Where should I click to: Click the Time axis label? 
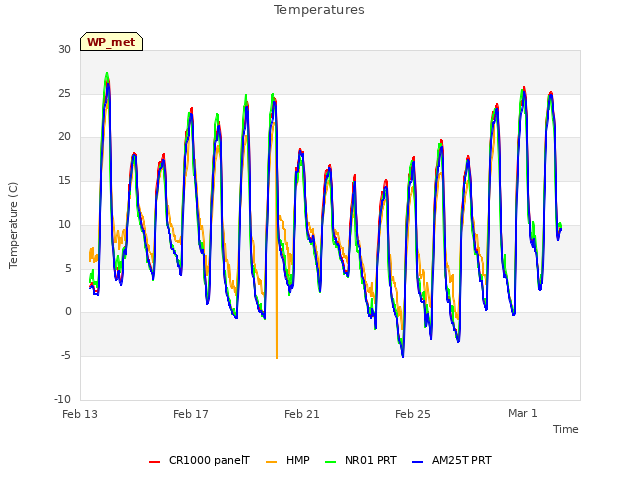566,429
